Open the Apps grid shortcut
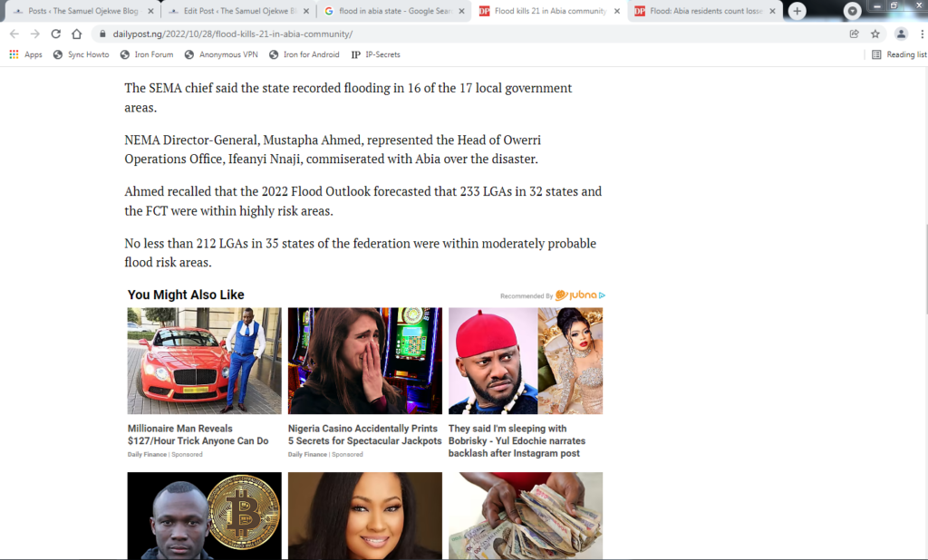This screenshot has width=928, height=560. click(26, 54)
